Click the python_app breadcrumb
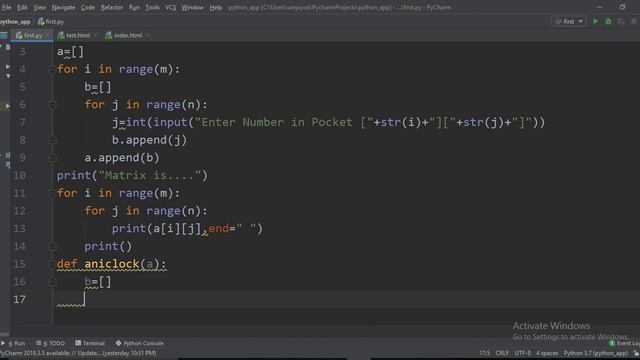The height and width of the screenshot is (360, 640). coord(16,22)
